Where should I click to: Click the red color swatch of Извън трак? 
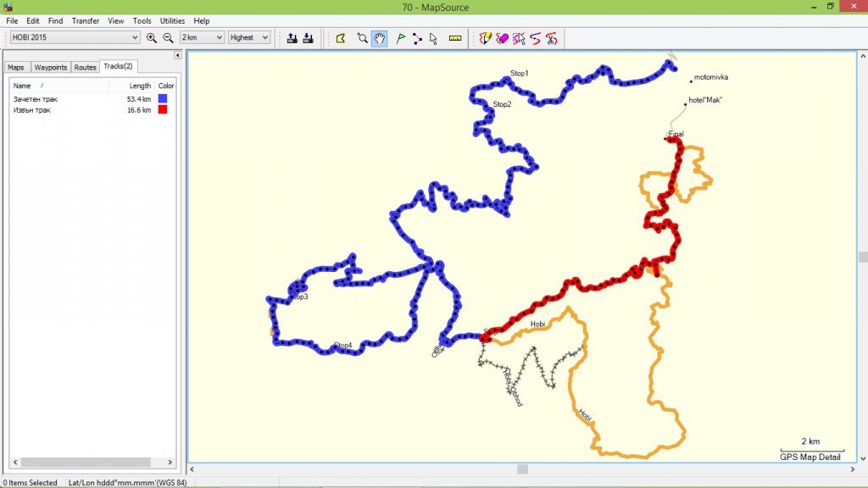click(x=163, y=109)
